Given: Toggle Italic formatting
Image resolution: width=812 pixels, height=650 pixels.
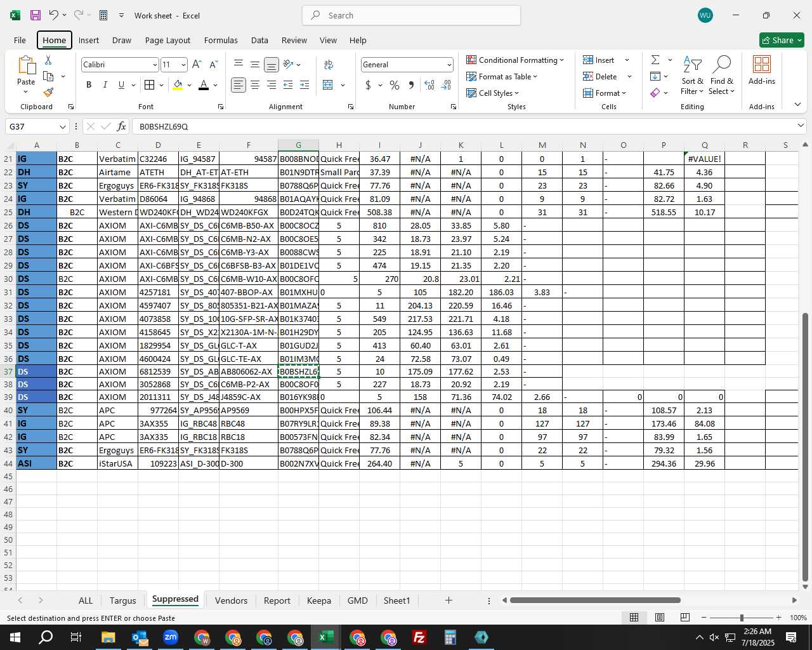Looking at the screenshot, I should 105,85.
